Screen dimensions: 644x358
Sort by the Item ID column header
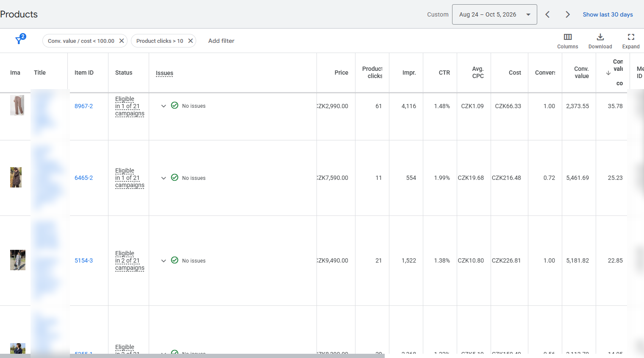[84, 73]
